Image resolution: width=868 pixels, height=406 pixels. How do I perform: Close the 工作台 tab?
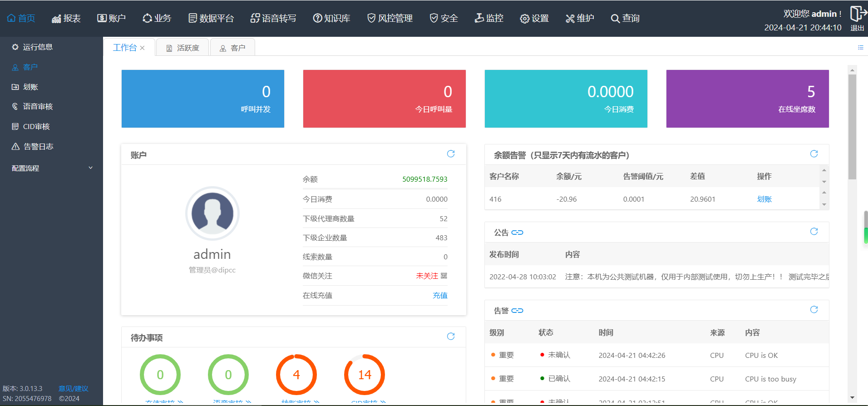click(143, 48)
